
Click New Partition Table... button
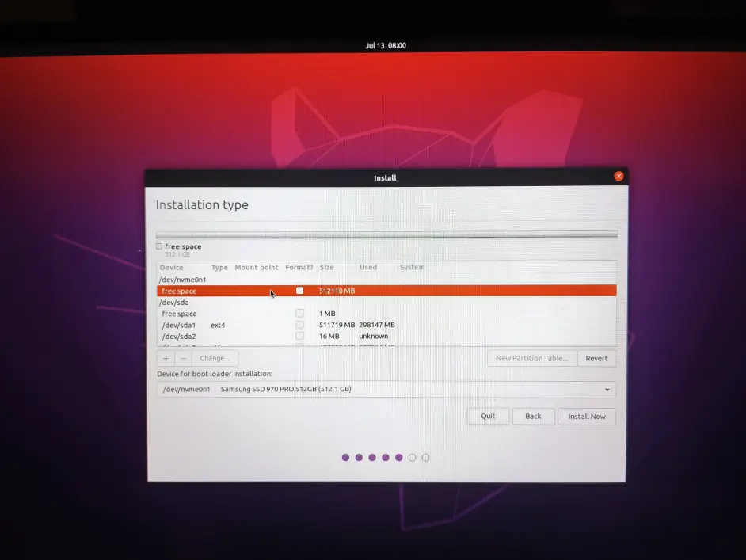point(532,358)
